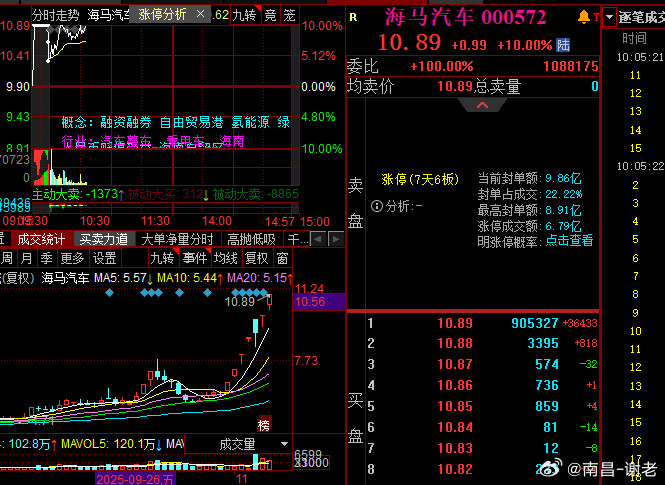Click the 封单占成交 22.22% value

(564, 194)
